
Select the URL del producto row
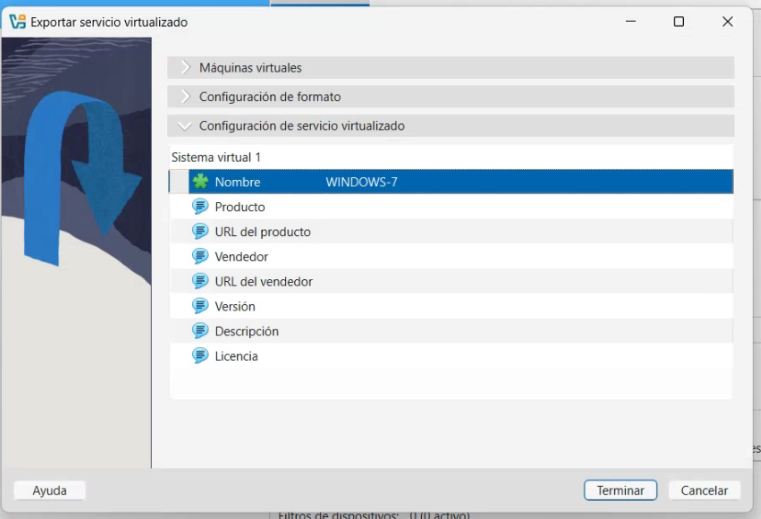(451, 232)
